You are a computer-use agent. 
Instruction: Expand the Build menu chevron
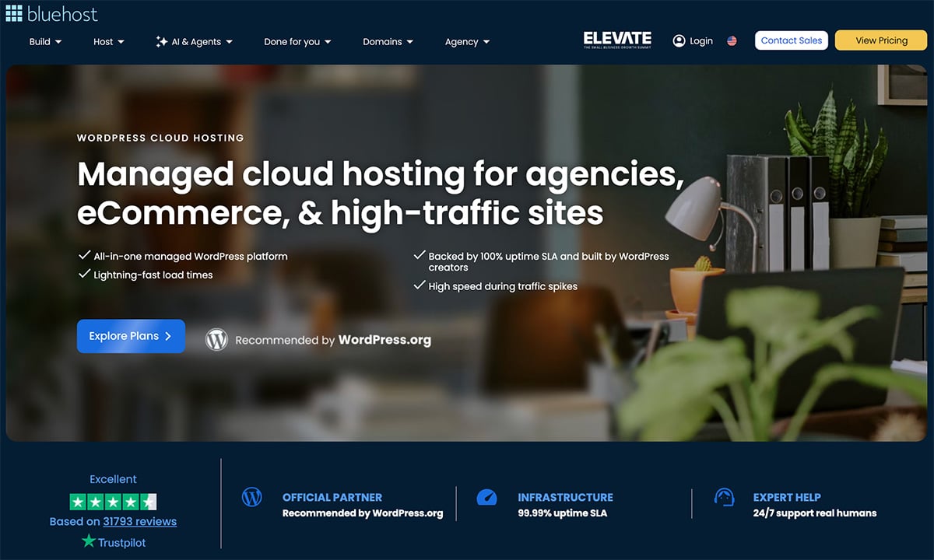tap(58, 42)
